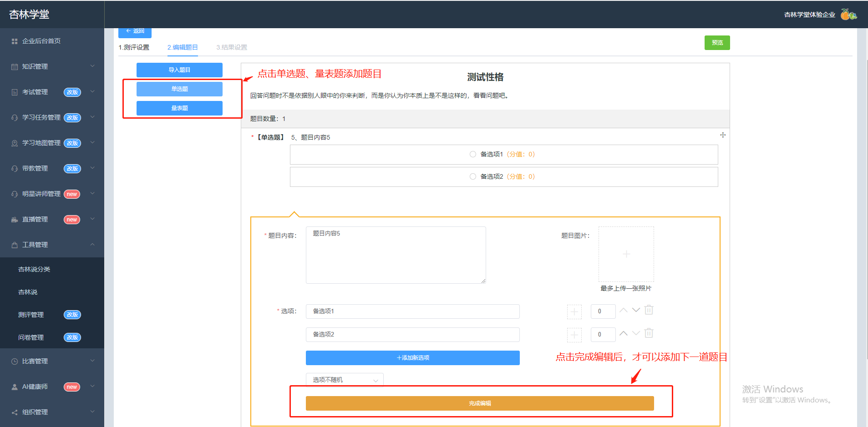The height and width of the screenshot is (427, 868).
Task: Click the green 预览 button
Action: coord(717,43)
